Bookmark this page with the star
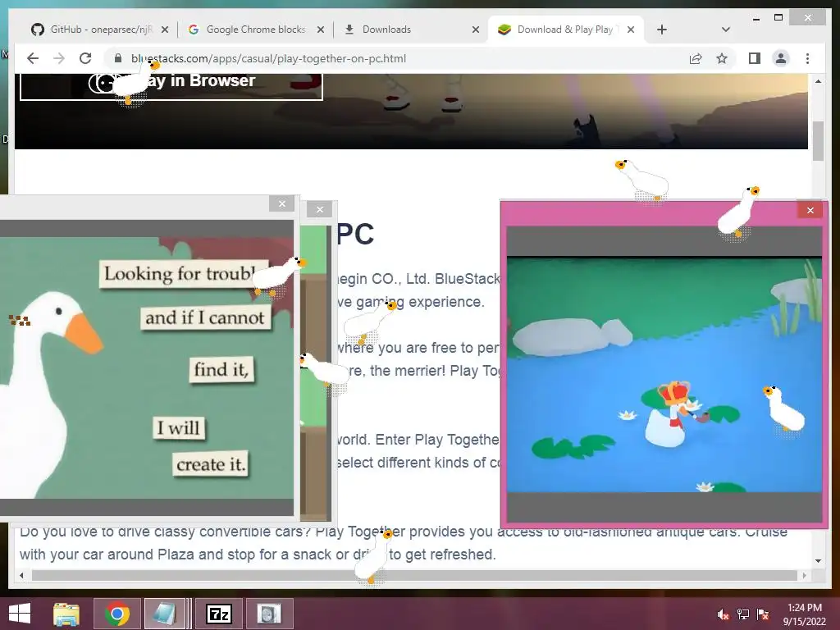Viewport: 840px width, 630px height. click(x=722, y=58)
